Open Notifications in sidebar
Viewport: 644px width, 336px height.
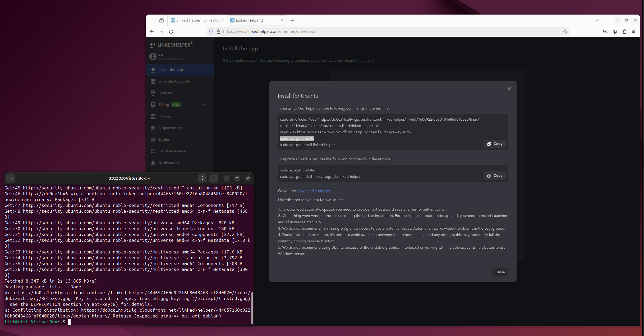click(x=180, y=163)
